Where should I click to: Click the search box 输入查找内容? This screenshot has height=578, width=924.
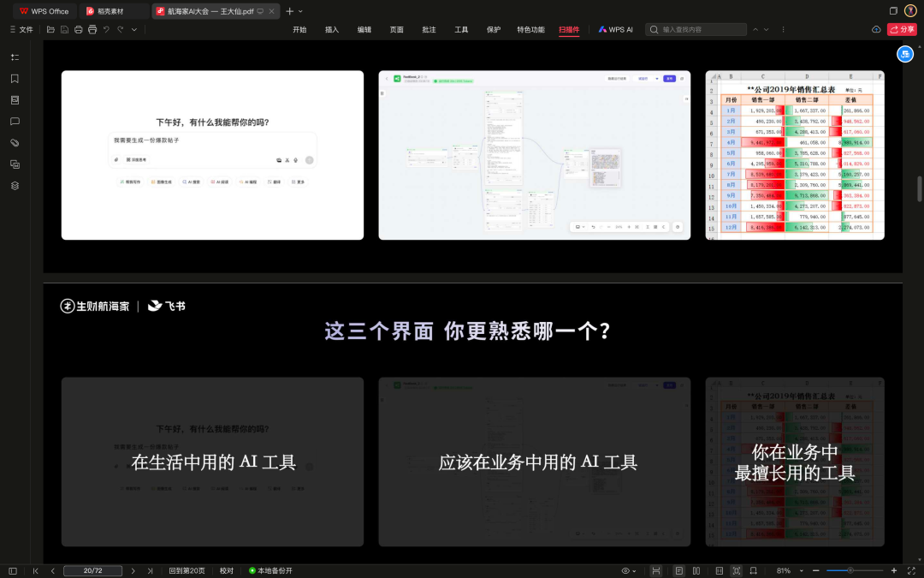(x=696, y=29)
